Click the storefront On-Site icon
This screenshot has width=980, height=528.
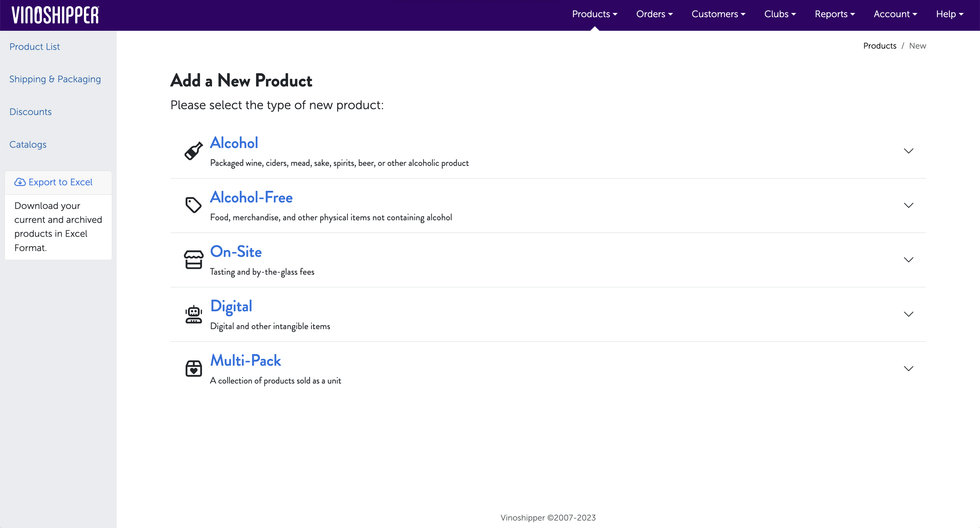193,260
